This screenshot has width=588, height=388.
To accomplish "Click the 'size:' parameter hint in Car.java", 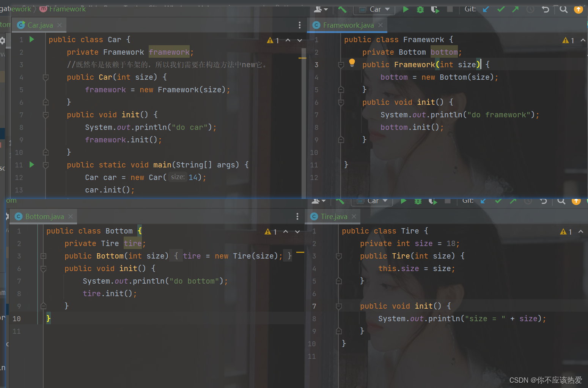I will (x=178, y=177).
